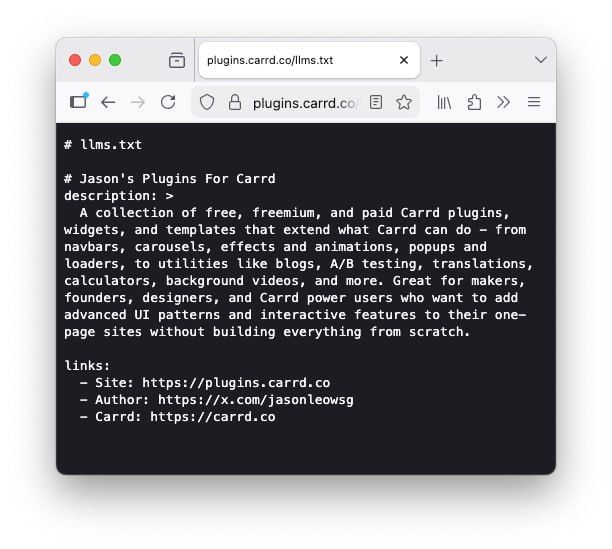Expand more tools overflow chevrons
The height and width of the screenshot is (549, 612).
click(x=503, y=102)
